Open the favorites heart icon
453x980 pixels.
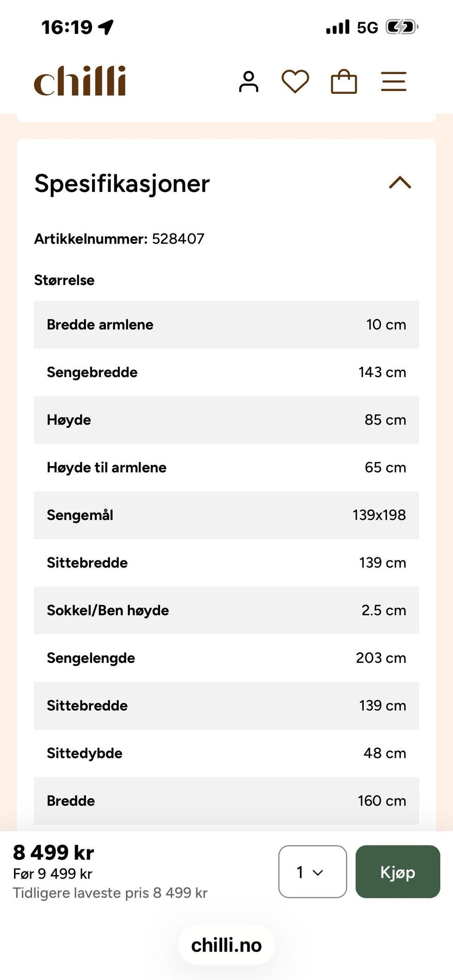click(295, 82)
